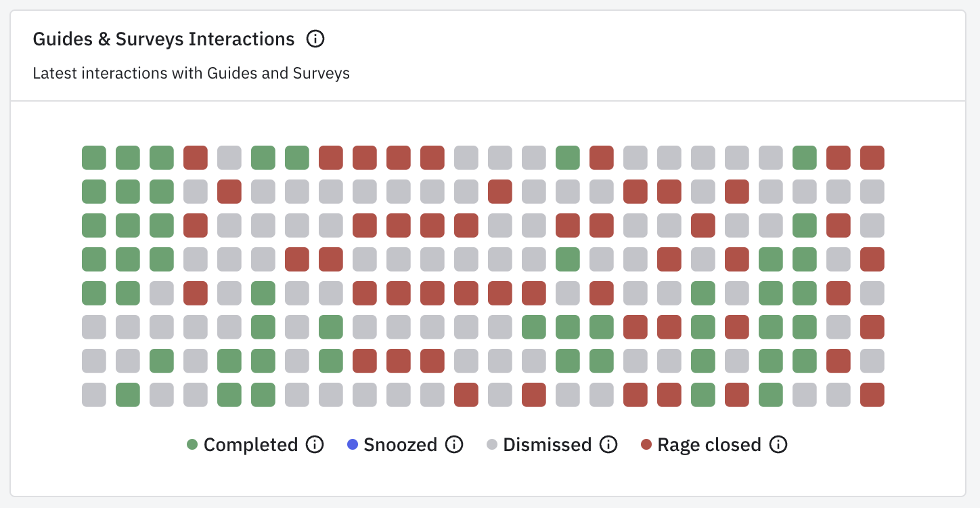Viewport: 980px width, 508px height.
Task: Click the info icon next to Completed
Action: (315, 445)
